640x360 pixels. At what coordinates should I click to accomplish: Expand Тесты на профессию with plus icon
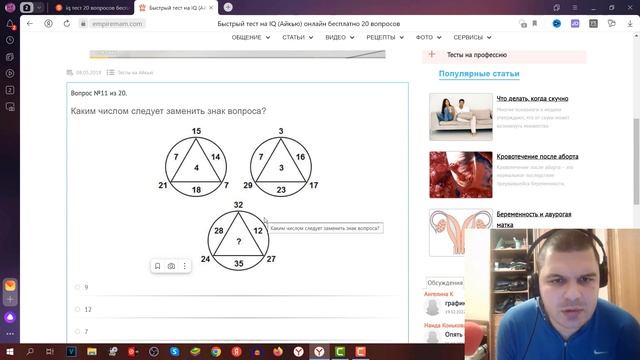pos(432,54)
